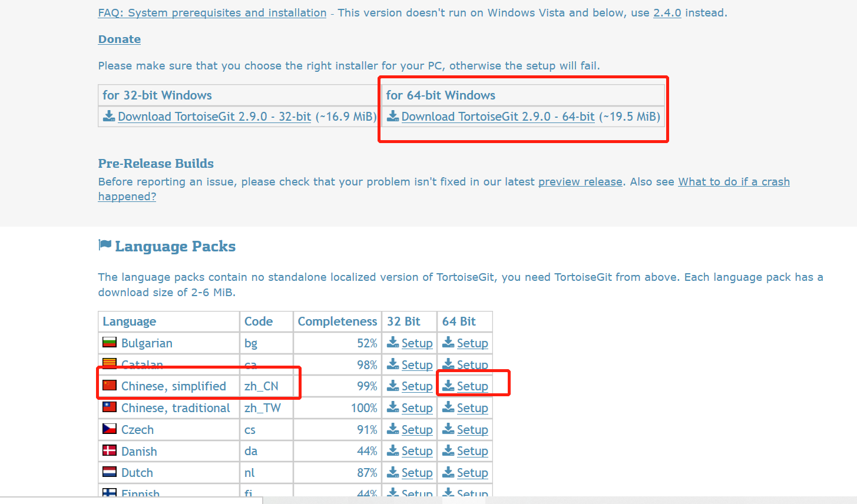The image size is (857, 504).
Task: Click the Danish flag icon
Action: 110,450
